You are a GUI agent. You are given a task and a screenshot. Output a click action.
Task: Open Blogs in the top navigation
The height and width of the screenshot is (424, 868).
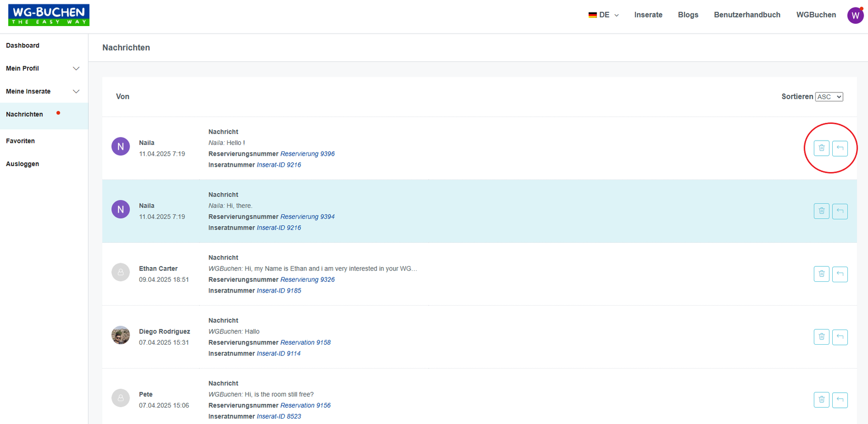[x=688, y=15]
